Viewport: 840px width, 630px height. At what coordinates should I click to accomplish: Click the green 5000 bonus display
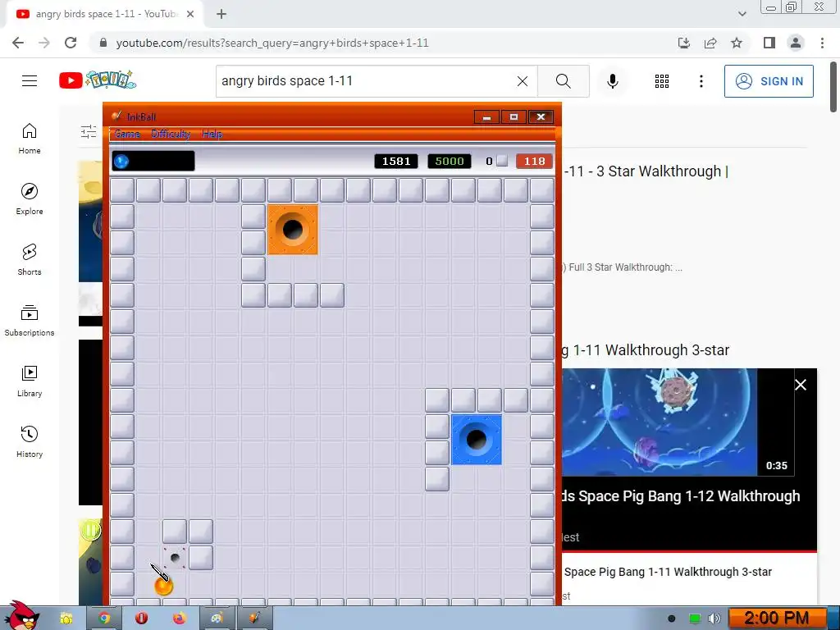(450, 162)
